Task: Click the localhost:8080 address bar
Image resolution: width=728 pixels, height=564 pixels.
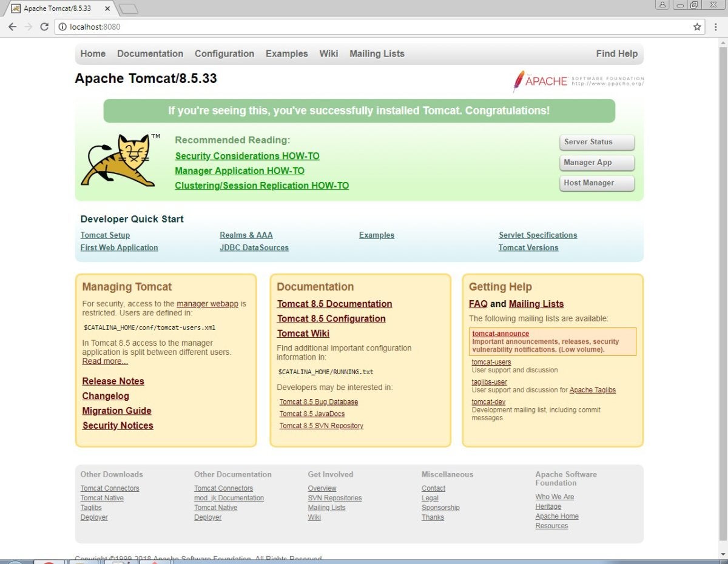Action: click(380, 27)
